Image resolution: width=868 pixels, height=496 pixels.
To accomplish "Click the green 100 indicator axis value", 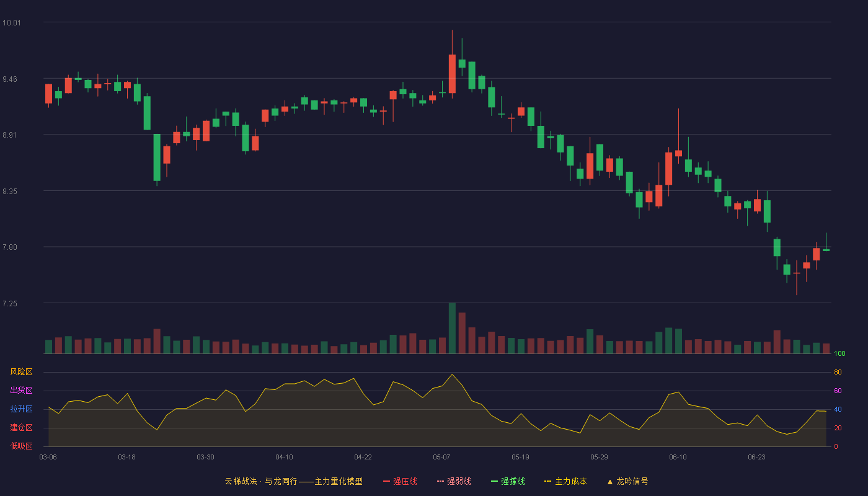I will 839,354.
